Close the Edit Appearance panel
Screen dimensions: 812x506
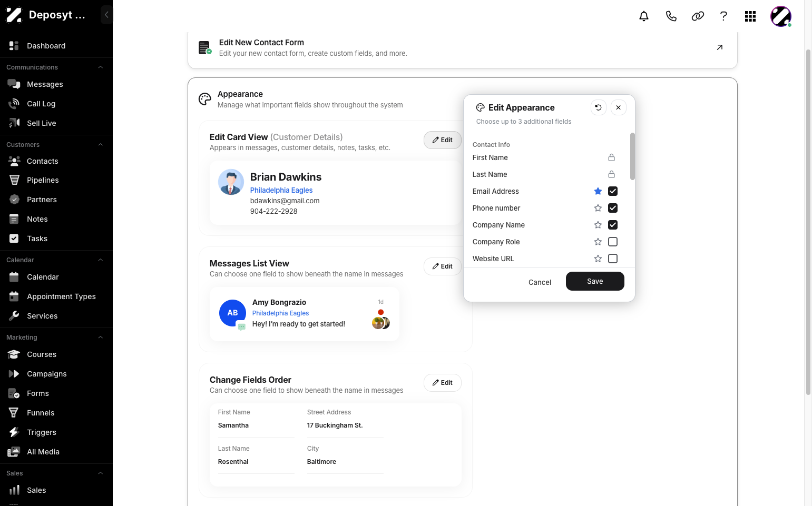click(619, 107)
